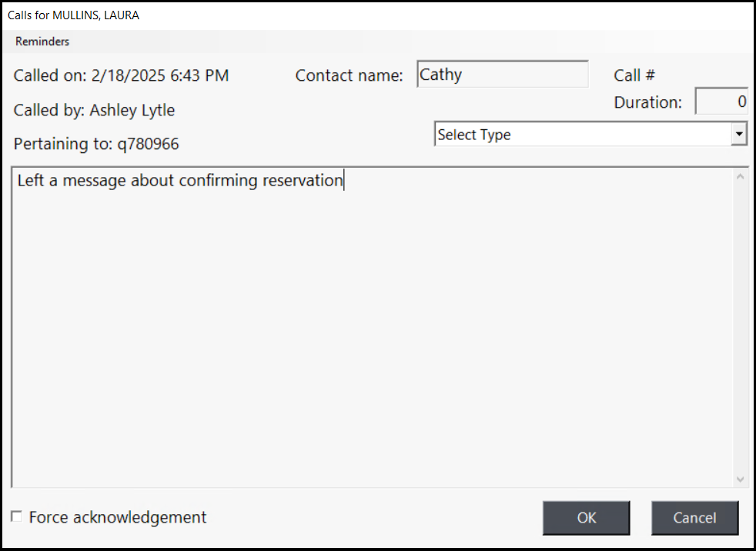
Task: Click the Force acknowledgement label text
Action: (x=118, y=517)
